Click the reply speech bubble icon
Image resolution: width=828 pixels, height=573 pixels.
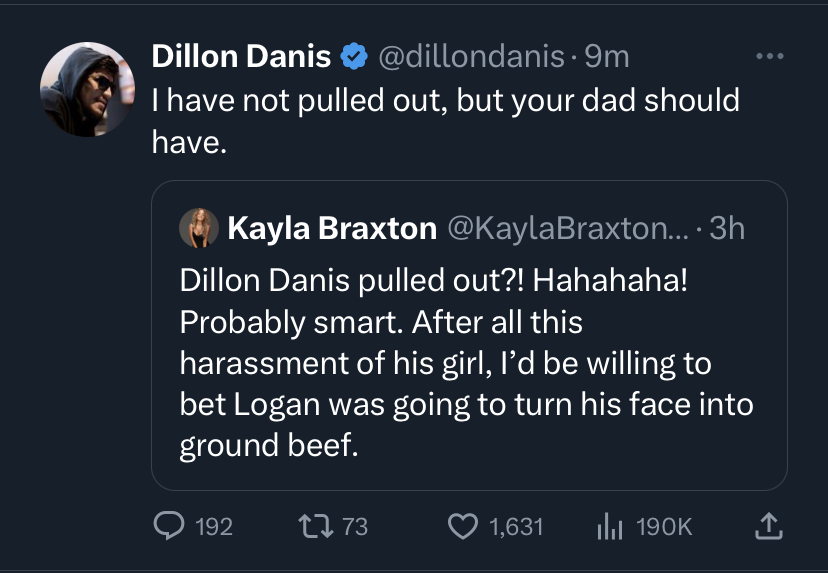click(x=169, y=526)
